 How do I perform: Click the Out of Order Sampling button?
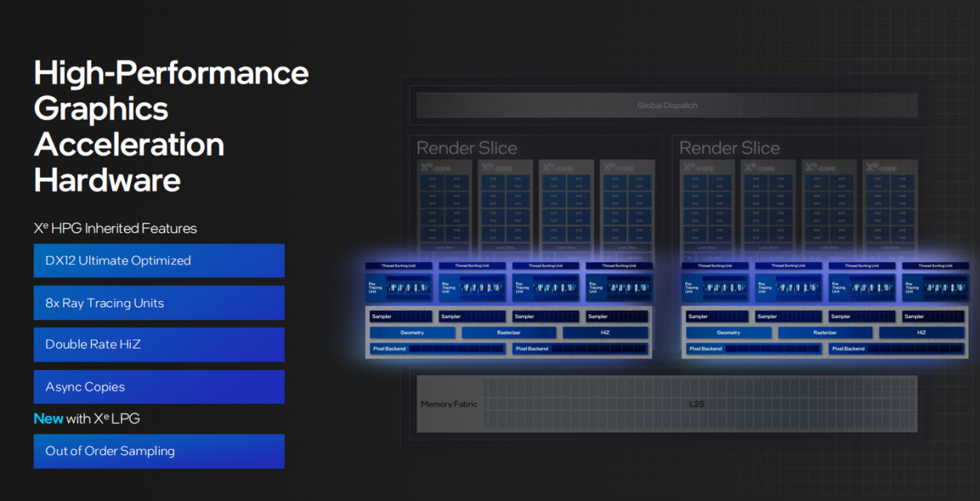click(158, 451)
